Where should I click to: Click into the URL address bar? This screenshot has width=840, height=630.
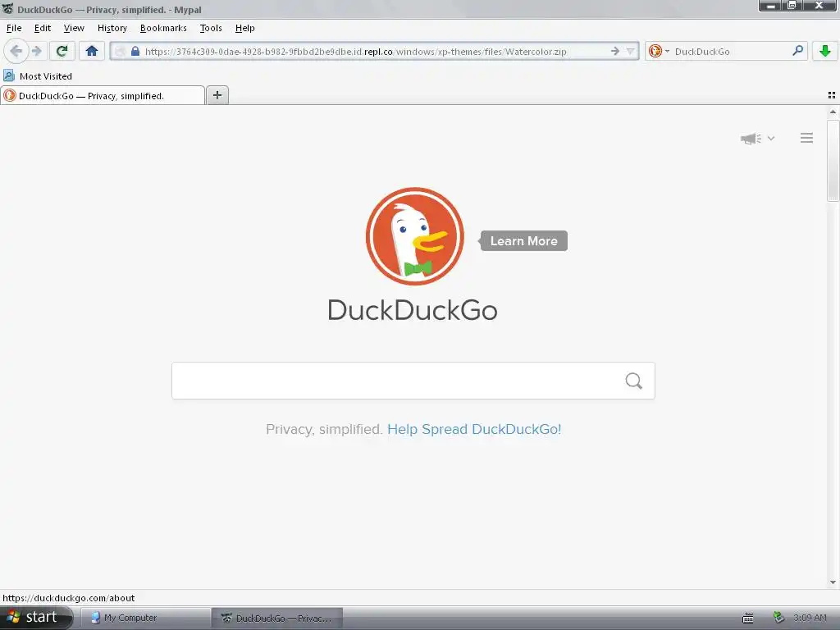pyautogui.click(x=375, y=52)
